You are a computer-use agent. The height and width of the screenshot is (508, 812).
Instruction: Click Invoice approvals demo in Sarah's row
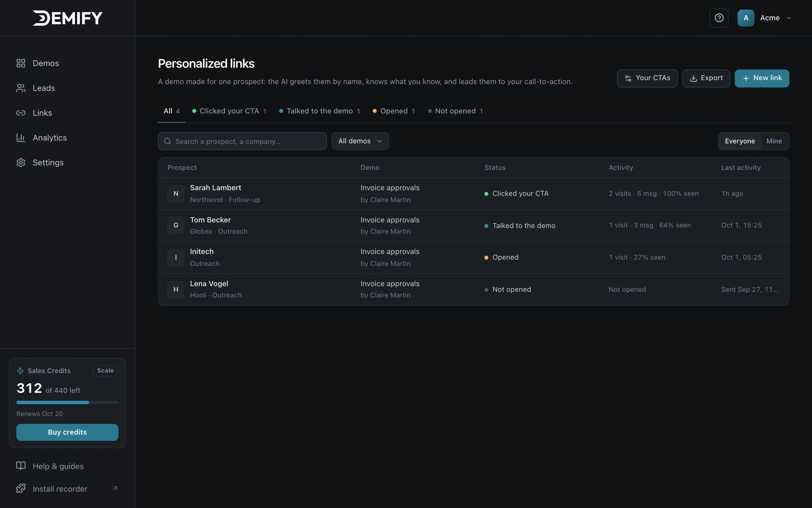(390, 188)
